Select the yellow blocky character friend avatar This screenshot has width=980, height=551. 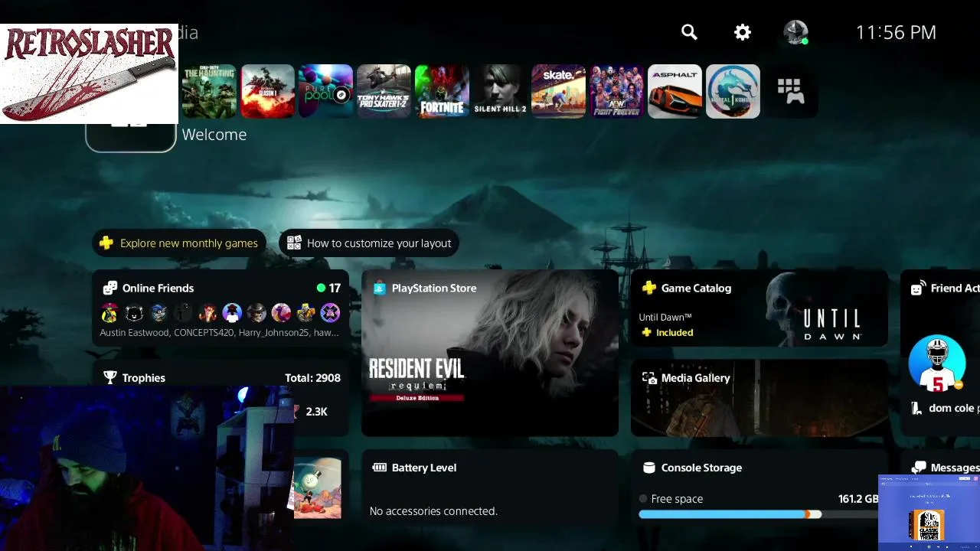coord(305,312)
